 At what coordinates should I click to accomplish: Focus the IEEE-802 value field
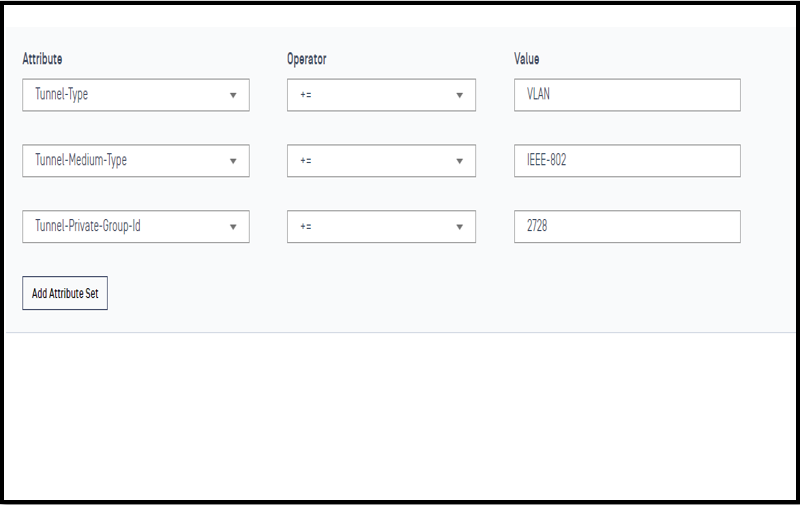point(627,161)
